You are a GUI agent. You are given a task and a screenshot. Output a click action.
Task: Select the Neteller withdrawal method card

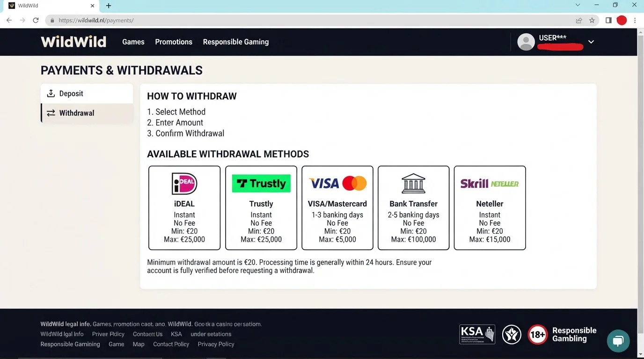click(x=490, y=208)
